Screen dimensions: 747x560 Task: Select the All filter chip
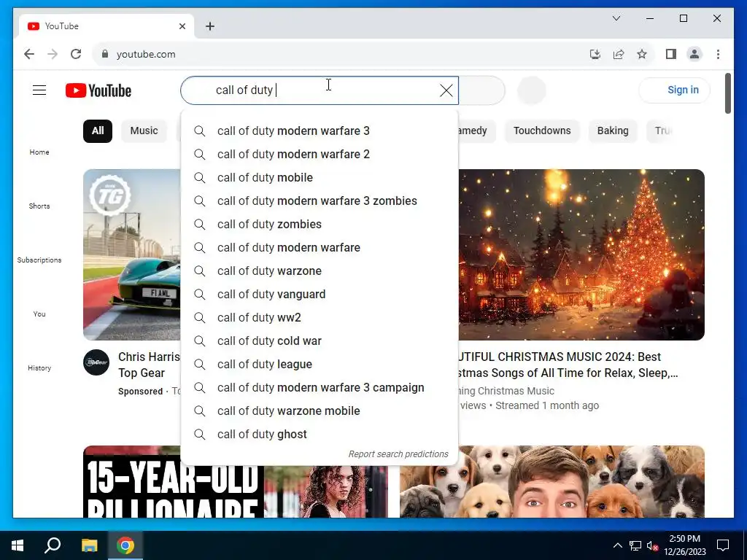click(98, 131)
